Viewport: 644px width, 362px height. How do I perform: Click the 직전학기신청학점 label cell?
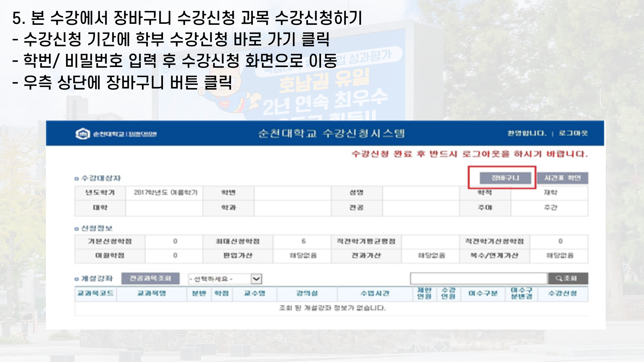(x=494, y=242)
